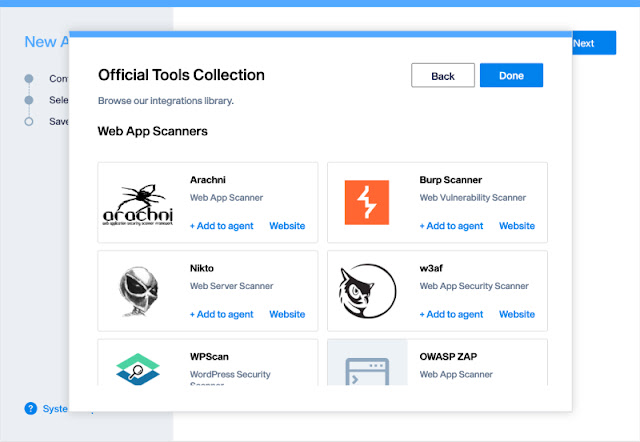This screenshot has height=442, width=640.
Task: Click the w3af owl logo
Action: [367, 291]
